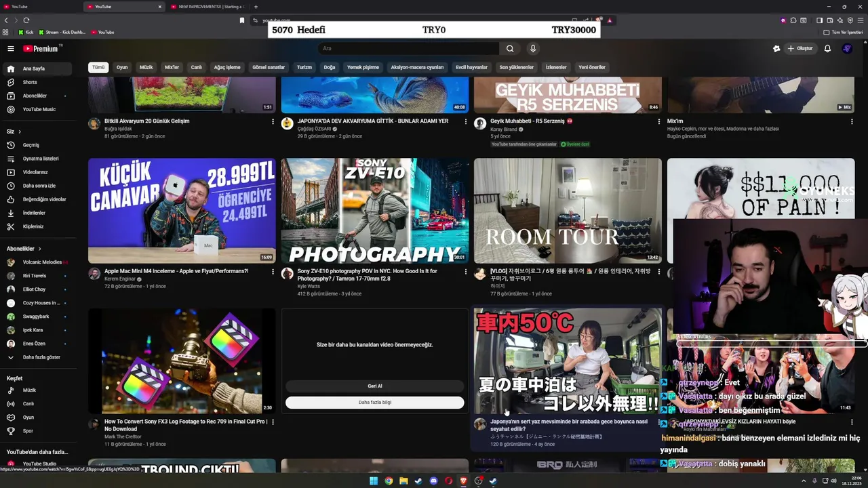Open Windows Start menu on taskbar

[x=374, y=481]
